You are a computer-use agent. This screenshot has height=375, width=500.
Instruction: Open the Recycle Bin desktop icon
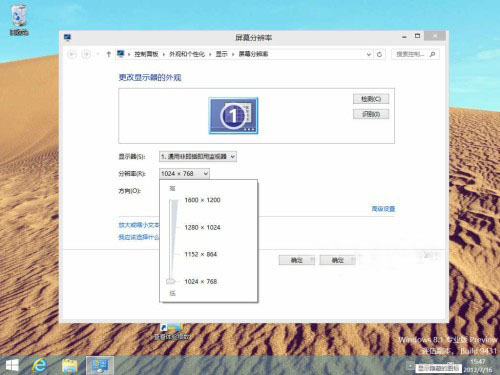19,20
